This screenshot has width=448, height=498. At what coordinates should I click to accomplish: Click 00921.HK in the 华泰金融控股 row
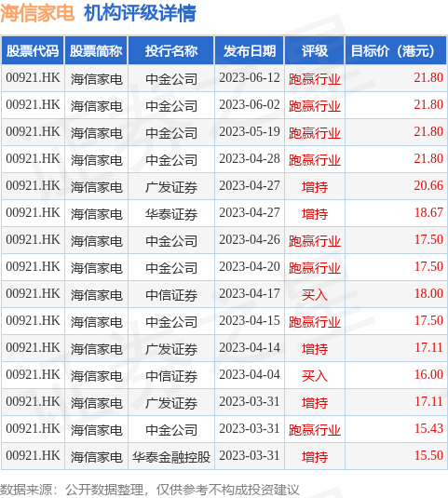33,456
